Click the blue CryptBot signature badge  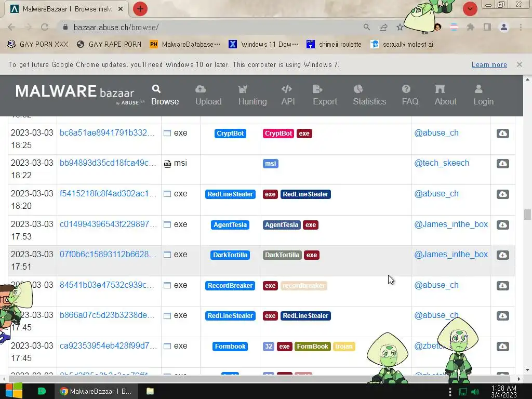(230, 134)
